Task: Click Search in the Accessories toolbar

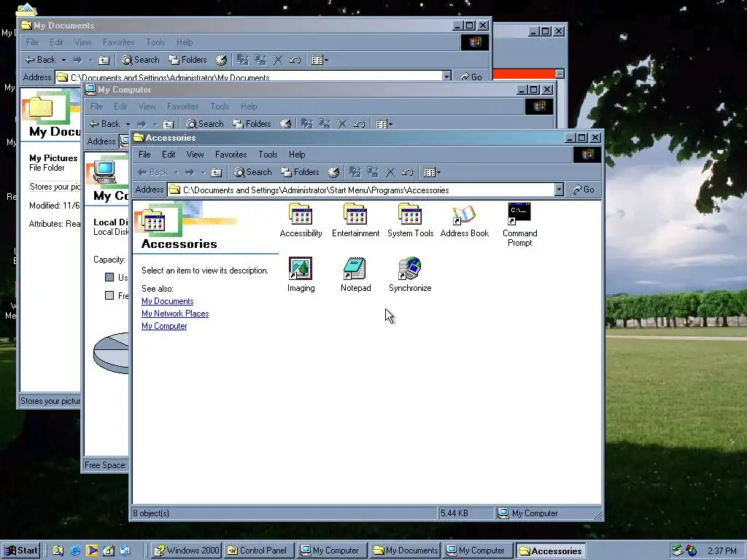Action: coord(253,172)
